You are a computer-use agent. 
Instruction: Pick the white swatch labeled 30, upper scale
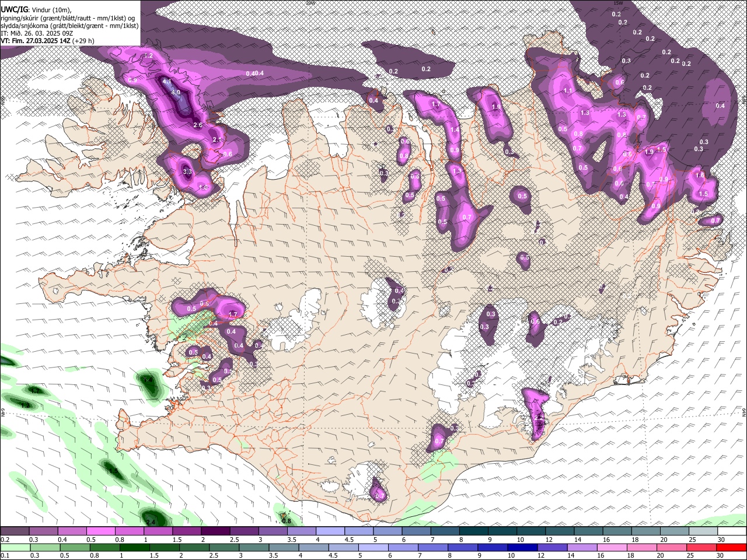point(732,531)
